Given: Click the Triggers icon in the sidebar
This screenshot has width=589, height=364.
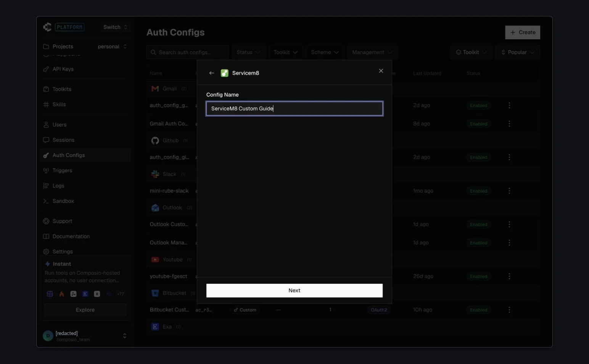Looking at the screenshot, I should point(46,171).
